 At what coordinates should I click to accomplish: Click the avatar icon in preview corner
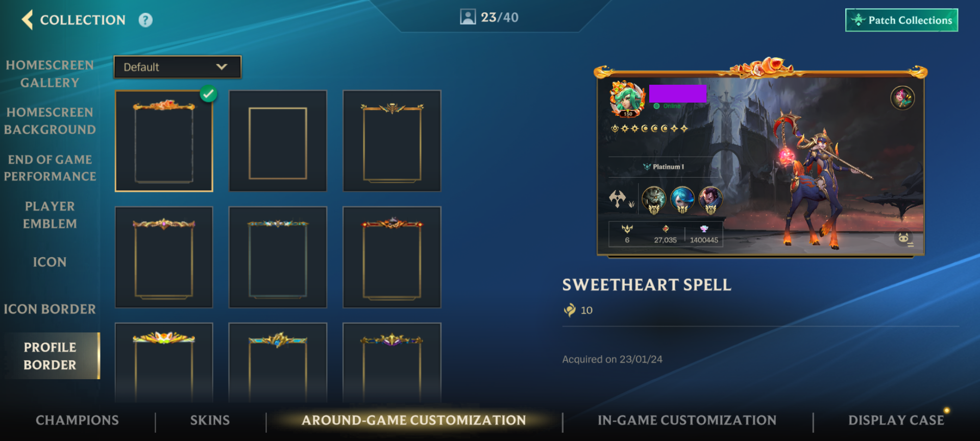[x=902, y=97]
